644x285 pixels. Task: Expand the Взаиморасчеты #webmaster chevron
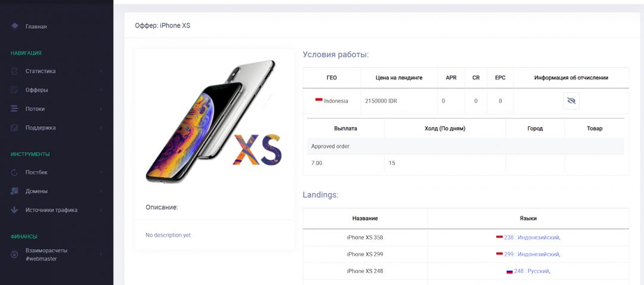(101, 255)
